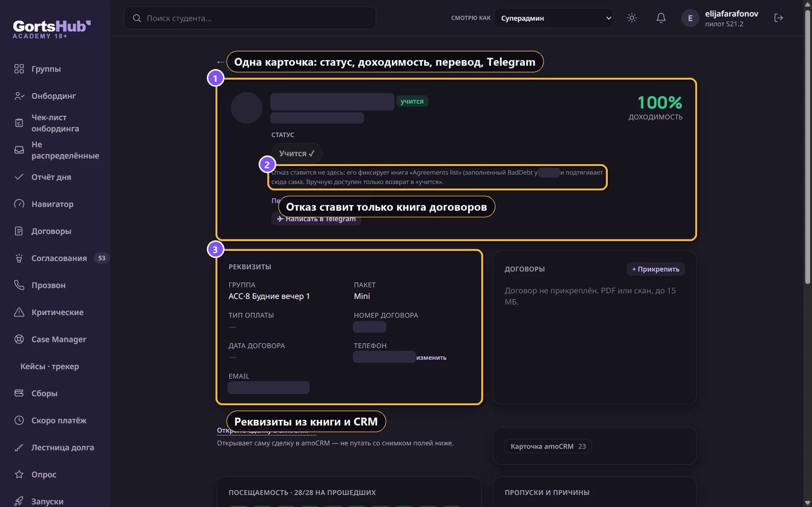
Task: Open the Скоро платёж clock icon
Action: pyautogui.click(x=19, y=420)
